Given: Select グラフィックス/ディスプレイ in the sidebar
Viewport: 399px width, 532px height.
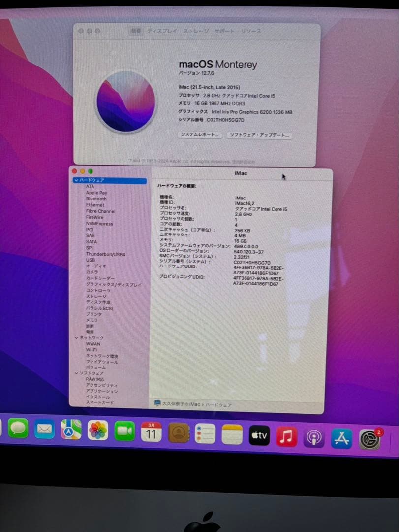Looking at the screenshot, I should point(114,285).
